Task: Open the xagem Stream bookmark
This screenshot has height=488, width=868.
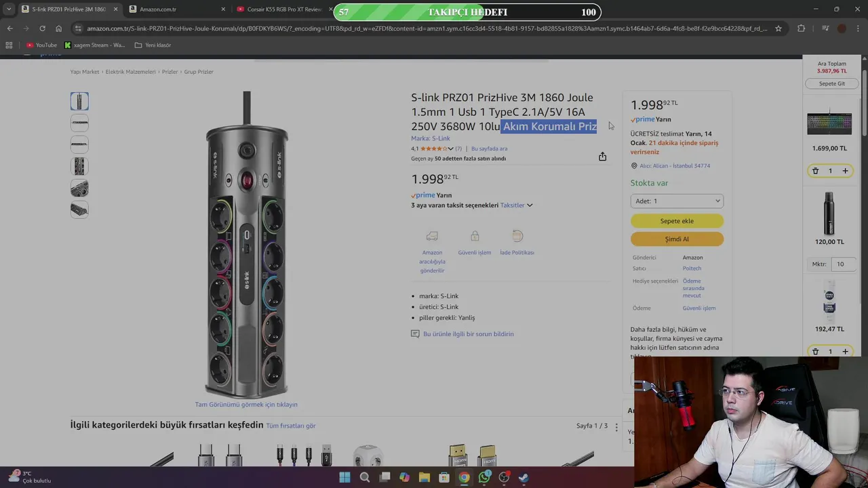Action: pyautogui.click(x=95, y=45)
